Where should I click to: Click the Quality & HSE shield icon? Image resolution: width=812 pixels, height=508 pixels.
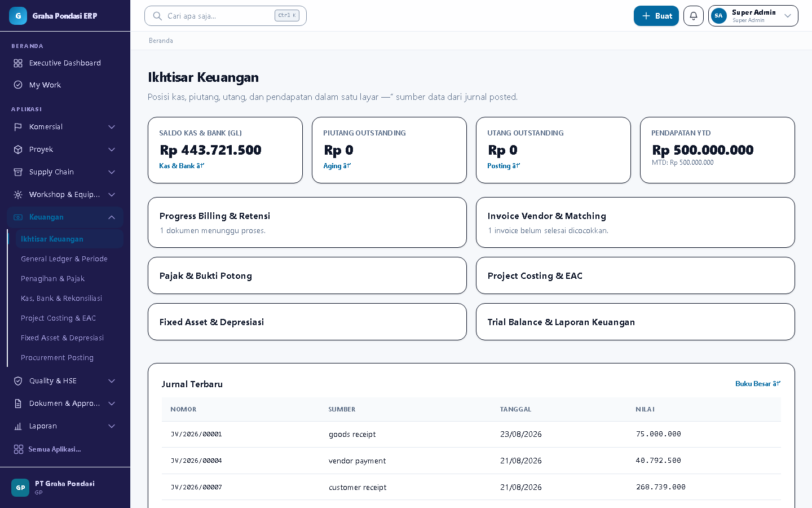18,381
